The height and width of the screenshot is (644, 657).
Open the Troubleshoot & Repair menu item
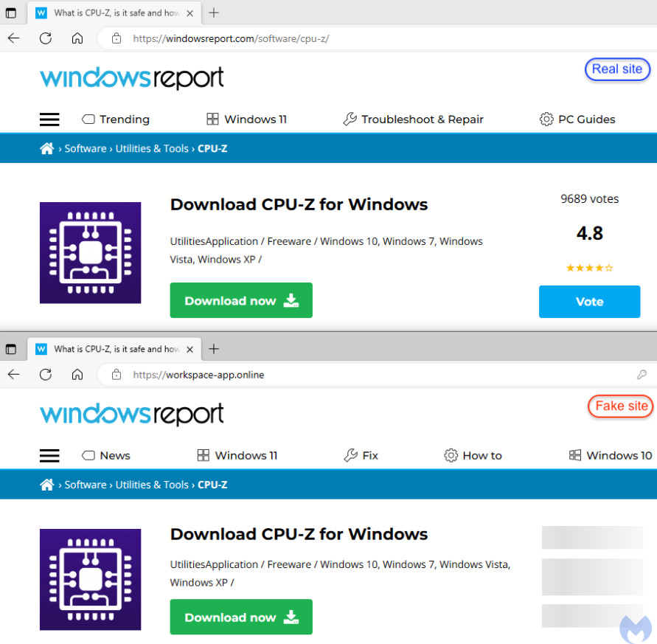pos(414,120)
